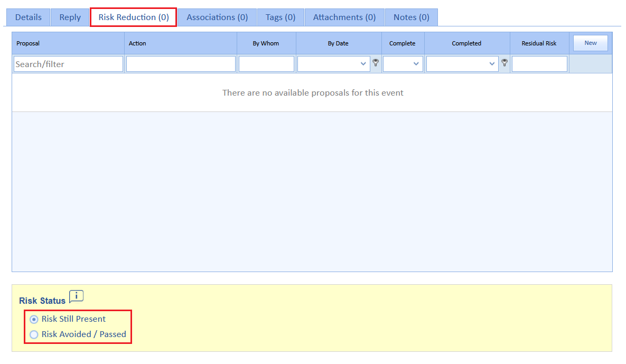626x364 pixels.
Task: Open the Notes (0) tab
Action: 411,17
